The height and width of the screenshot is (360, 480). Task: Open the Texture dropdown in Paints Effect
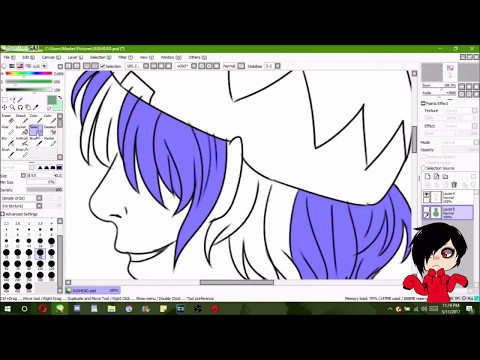[x=475, y=110]
